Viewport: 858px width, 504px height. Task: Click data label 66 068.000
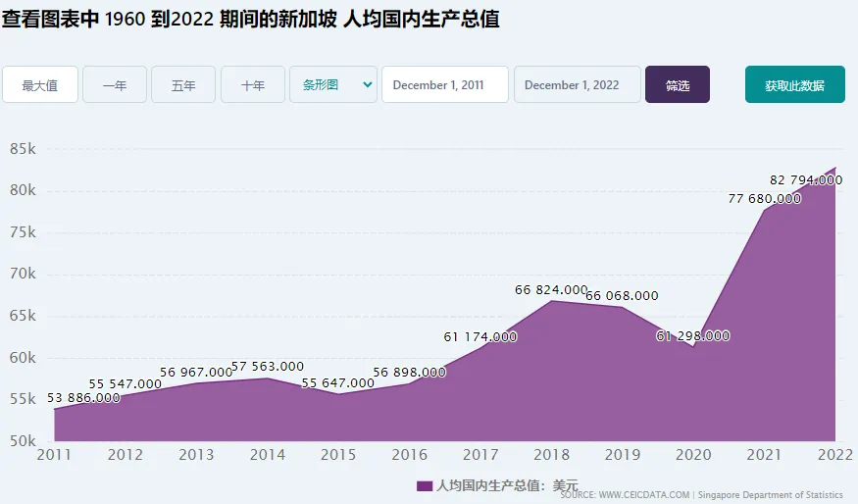click(x=622, y=295)
